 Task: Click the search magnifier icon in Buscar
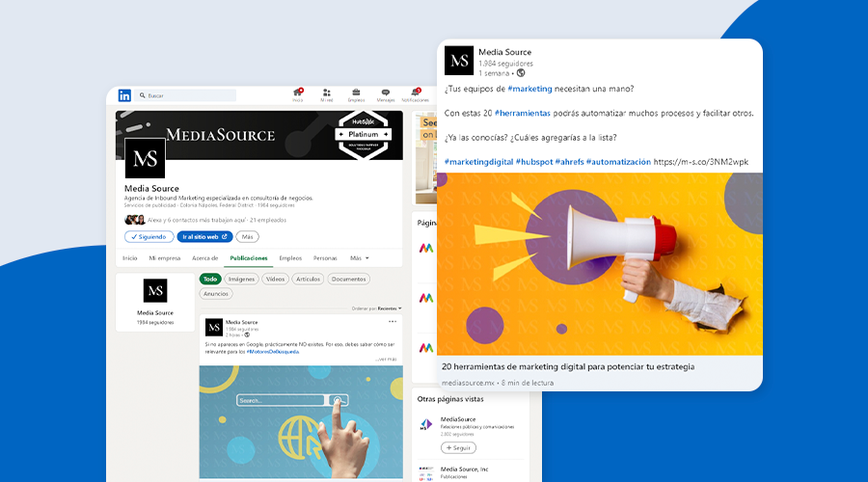pos(143,95)
